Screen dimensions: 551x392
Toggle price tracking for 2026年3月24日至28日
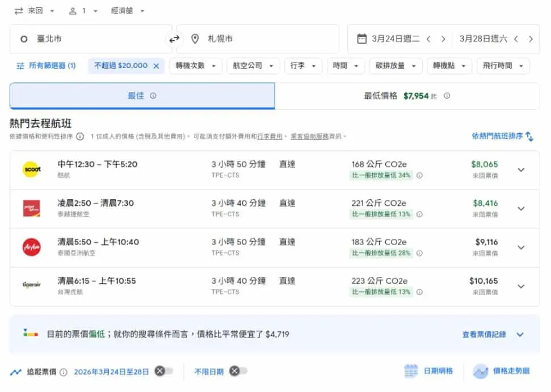164,371
